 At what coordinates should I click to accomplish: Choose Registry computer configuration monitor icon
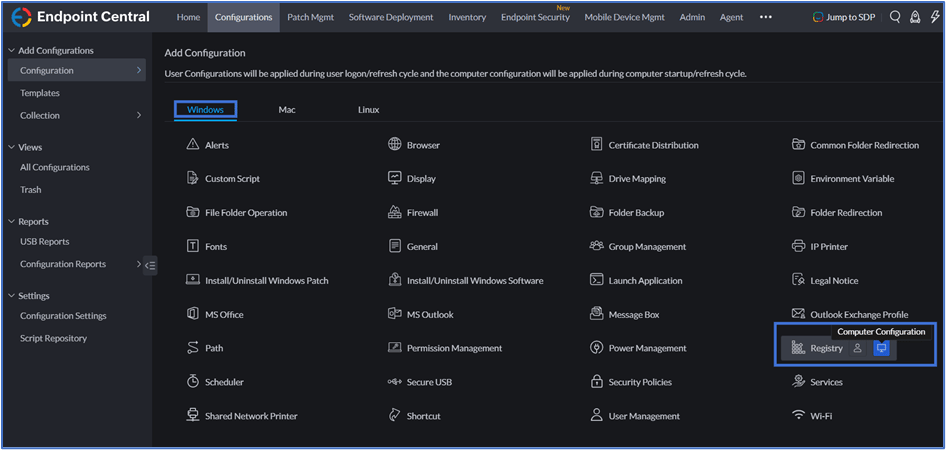881,348
